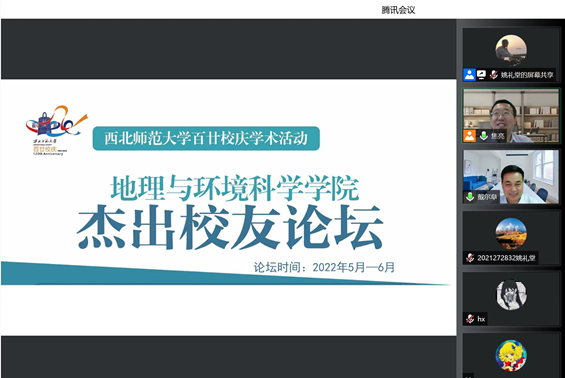Image resolution: width=565 pixels, height=378 pixels.
Task: Click the green microphone icon on the third video tile
Action: click(470, 197)
